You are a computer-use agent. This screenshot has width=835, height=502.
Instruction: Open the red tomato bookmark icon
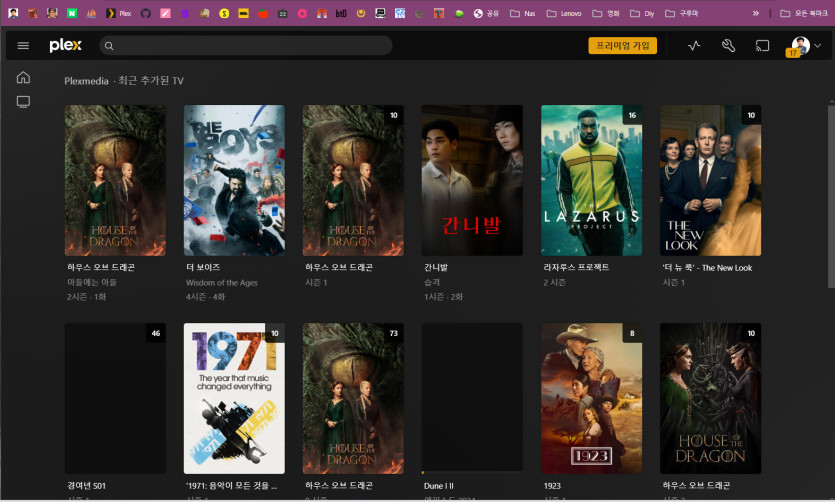coord(263,13)
